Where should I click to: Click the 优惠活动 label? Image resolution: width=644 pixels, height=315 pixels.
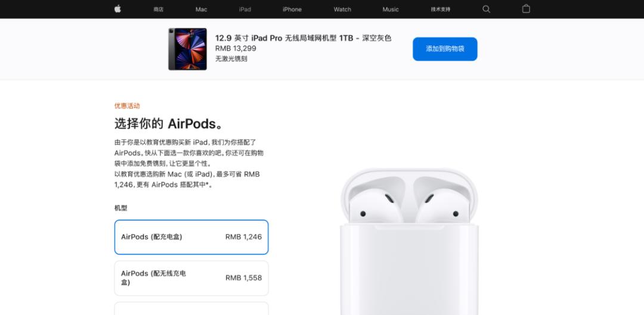click(x=127, y=106)
